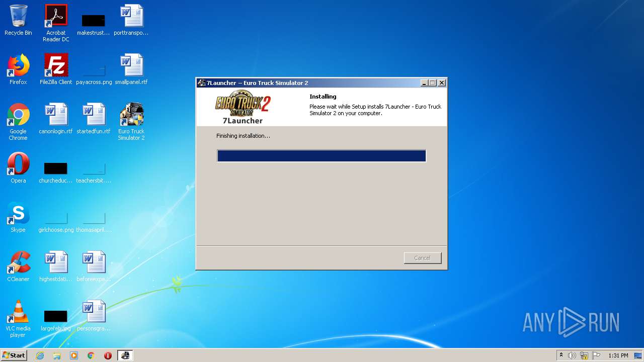
Task: Launch Opera browser desktop shortcut
Action: [18, 168]
